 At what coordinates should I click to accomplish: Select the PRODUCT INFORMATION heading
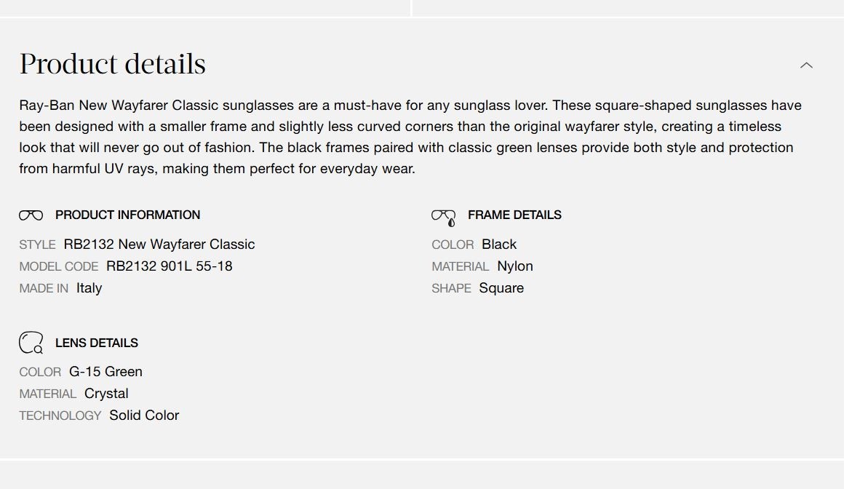pos(127,215)
